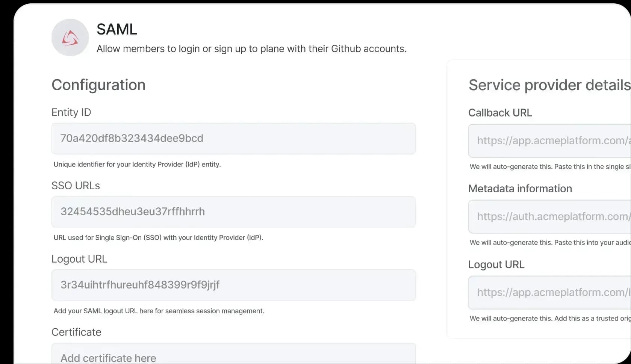Click the 'Add certificate here' text area
The width and height of the screenshot is (631, 364).
[x=233, y=357]
